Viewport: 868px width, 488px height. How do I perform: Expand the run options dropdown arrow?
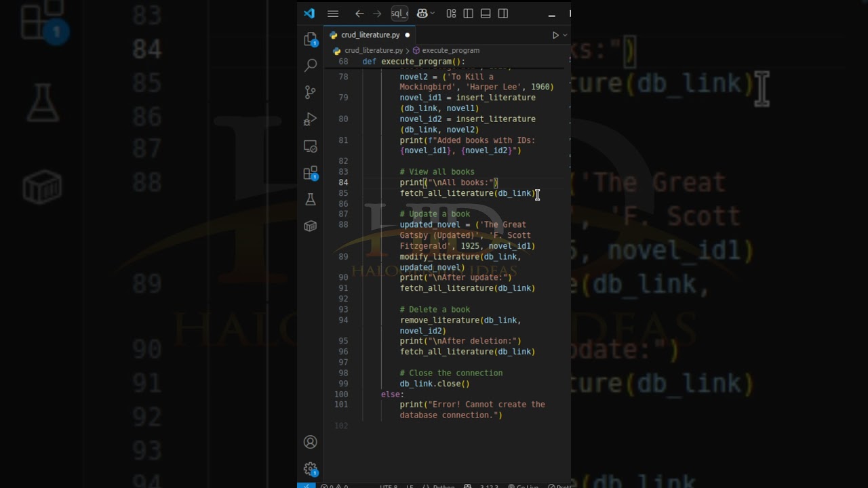[565, 35]
